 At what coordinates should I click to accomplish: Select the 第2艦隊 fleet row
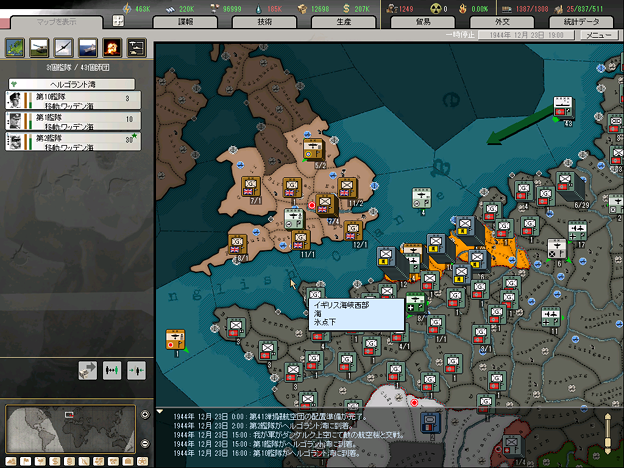[x=73, y=142]
